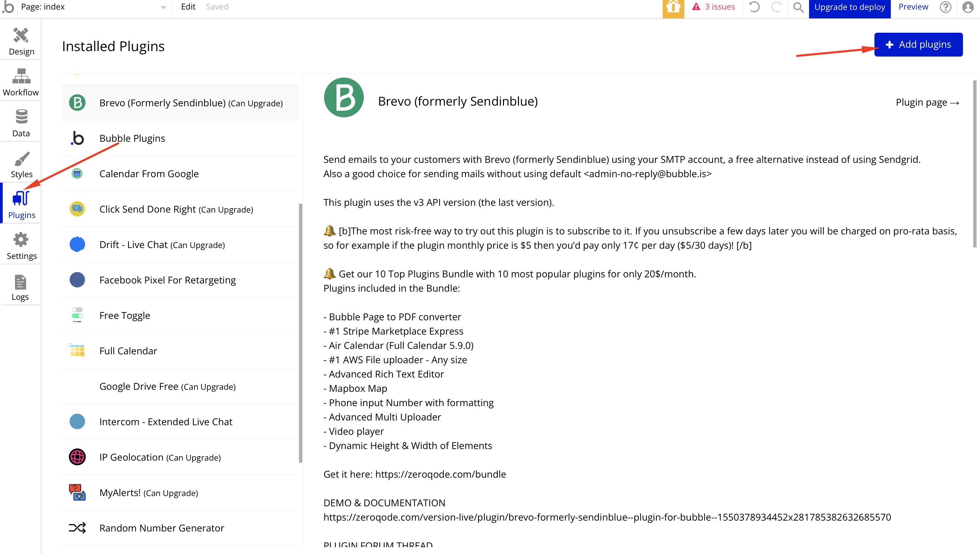The image size is (980, 554).
Task: Click the Saved status text
Action: pyautogui.click(x=217, y=7)
